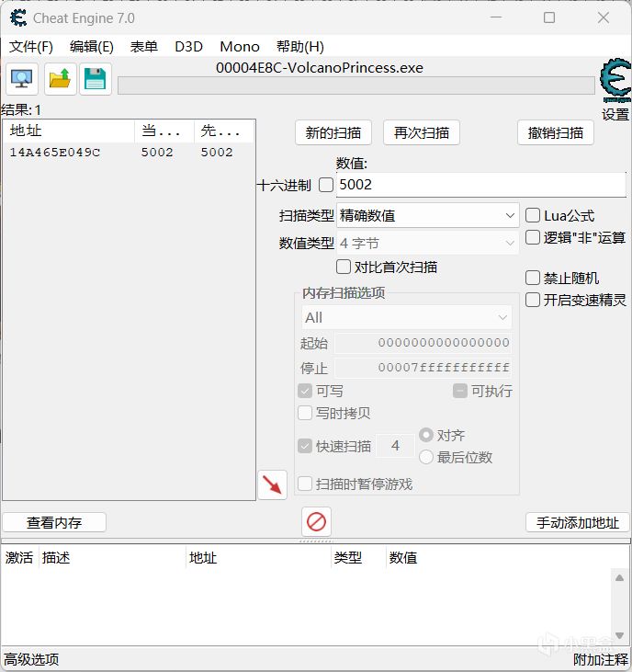Viewport: 632px width, 672px height.
Task: Toggle the 可写 checkbox
Action: click(x=305, y=391)
